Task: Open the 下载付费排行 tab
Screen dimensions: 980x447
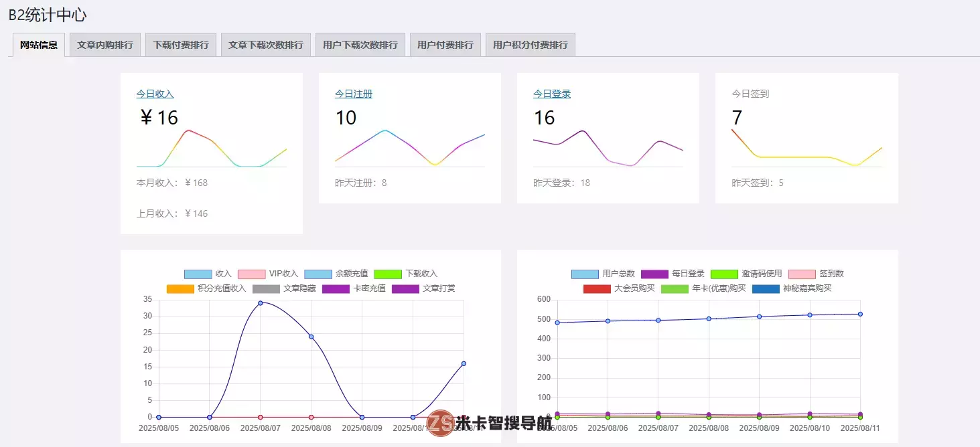Action: (180, 45)
